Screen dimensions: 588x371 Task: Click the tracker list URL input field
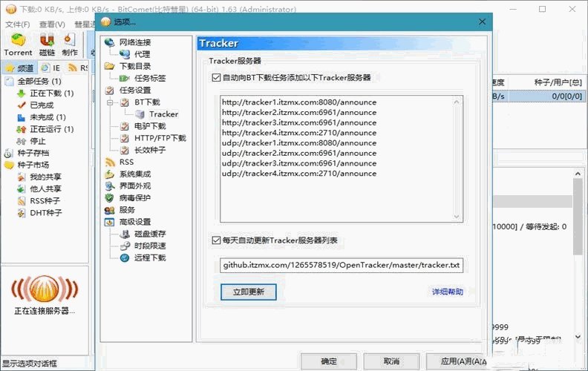[x=342, y=266]
